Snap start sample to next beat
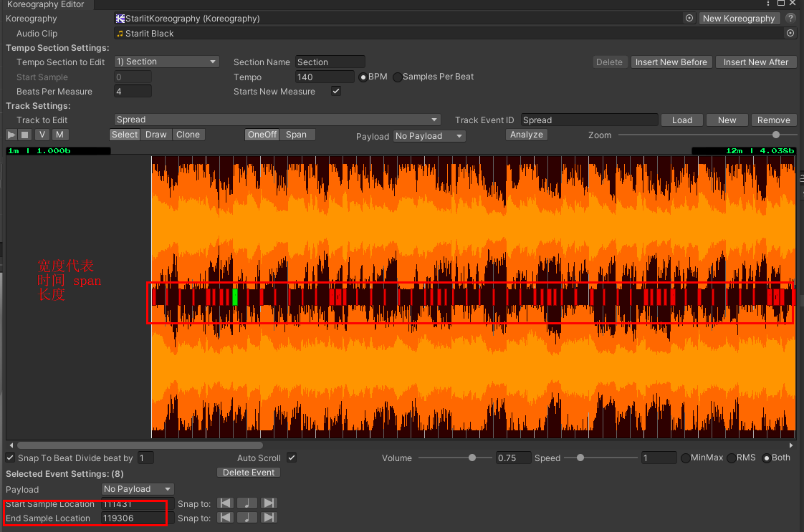 click(x=269, y=503)
